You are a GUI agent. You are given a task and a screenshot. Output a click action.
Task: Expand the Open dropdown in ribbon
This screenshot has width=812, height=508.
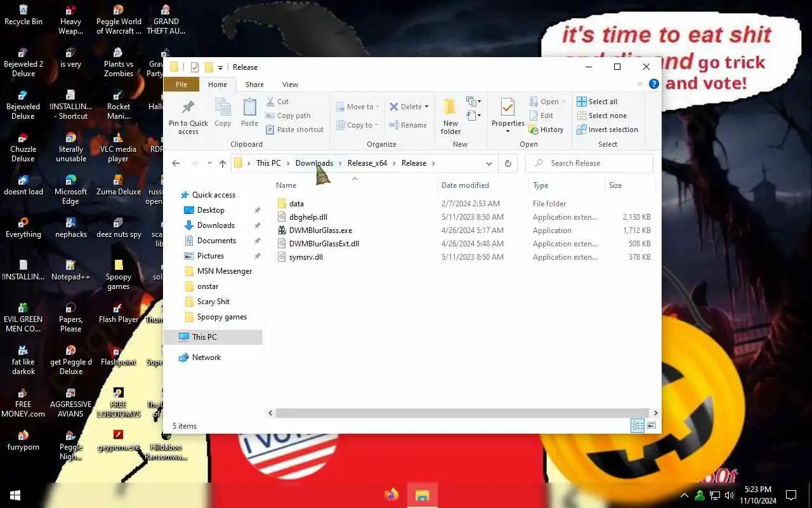[x=563, y=102]
